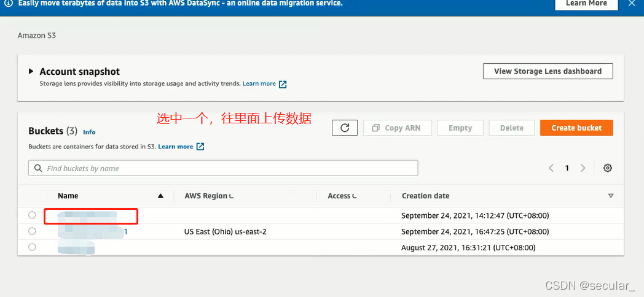Screen dimensions: 644x297
Task: Open the bucket name link ending in 1
Action: [x=92, y=232]
